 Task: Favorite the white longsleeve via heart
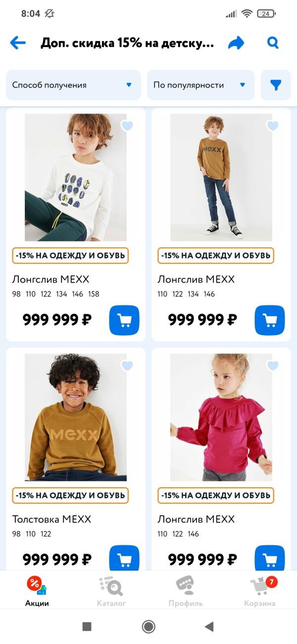tap(127, 126)
